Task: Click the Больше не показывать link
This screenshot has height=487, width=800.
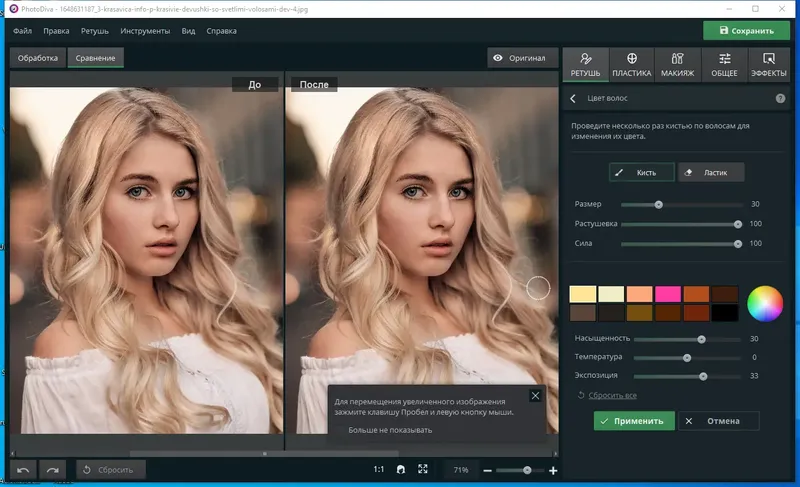Action: point(390,430)
